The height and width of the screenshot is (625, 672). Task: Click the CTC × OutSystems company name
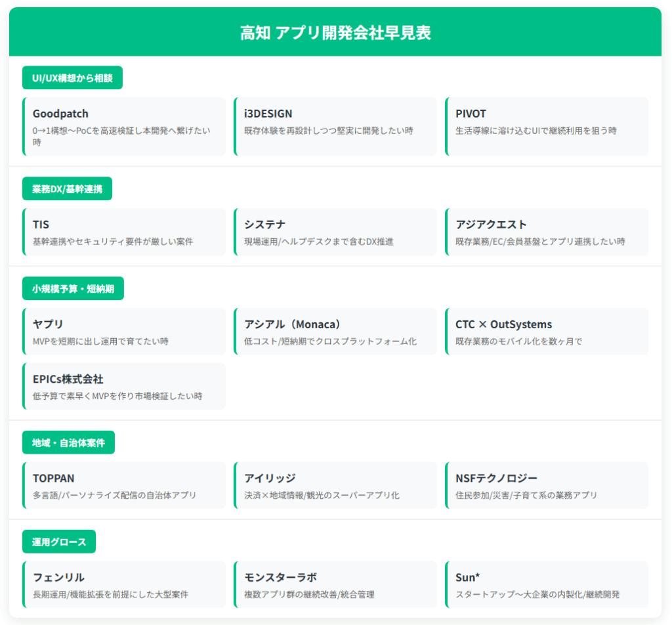pos(503,324)
